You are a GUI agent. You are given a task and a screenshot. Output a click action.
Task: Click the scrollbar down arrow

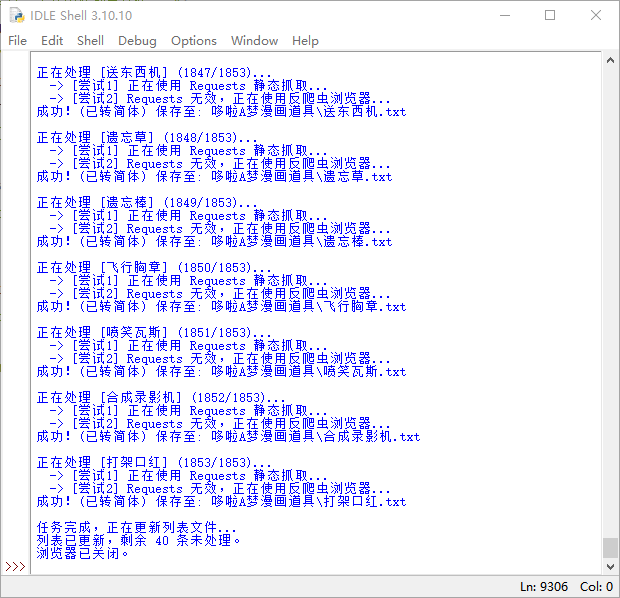pos(610,566)
